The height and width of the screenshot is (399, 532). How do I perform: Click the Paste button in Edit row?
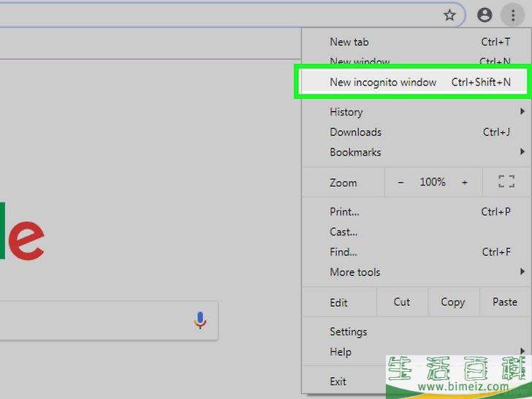click(505, 302)
